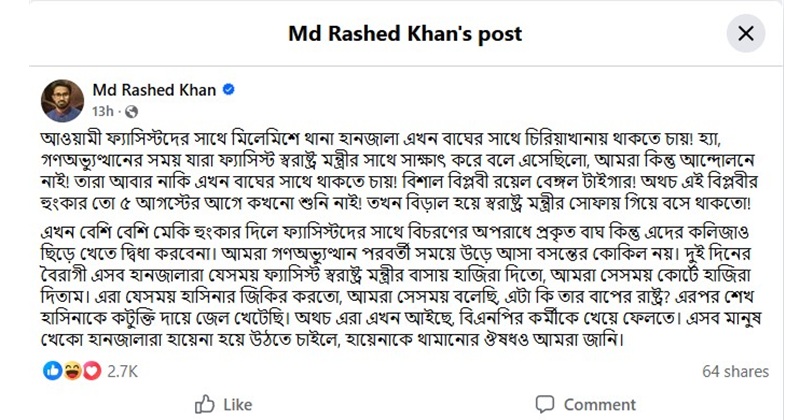Click the line beginning হাসিনাকে কটুক্তি দায়ে
The width and height of the screenshot is (800, 420).
[x=401, y=318]
